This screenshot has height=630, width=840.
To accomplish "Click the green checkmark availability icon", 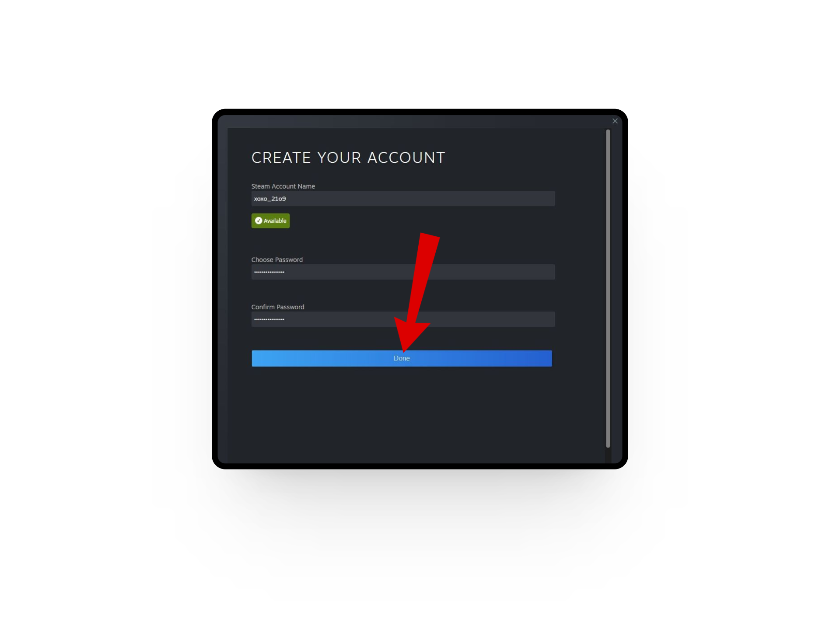I will coord(259,221).
